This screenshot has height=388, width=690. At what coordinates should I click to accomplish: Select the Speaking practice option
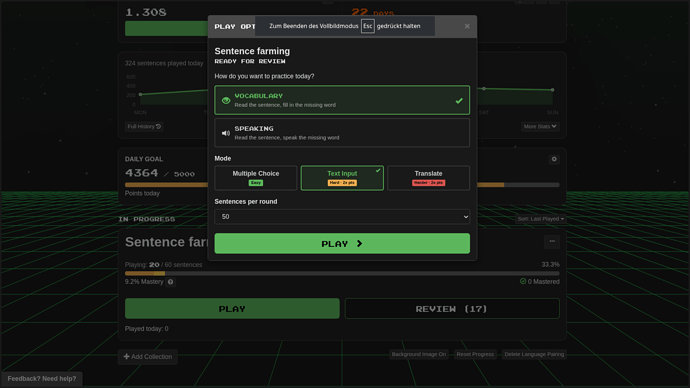[342, 132]
